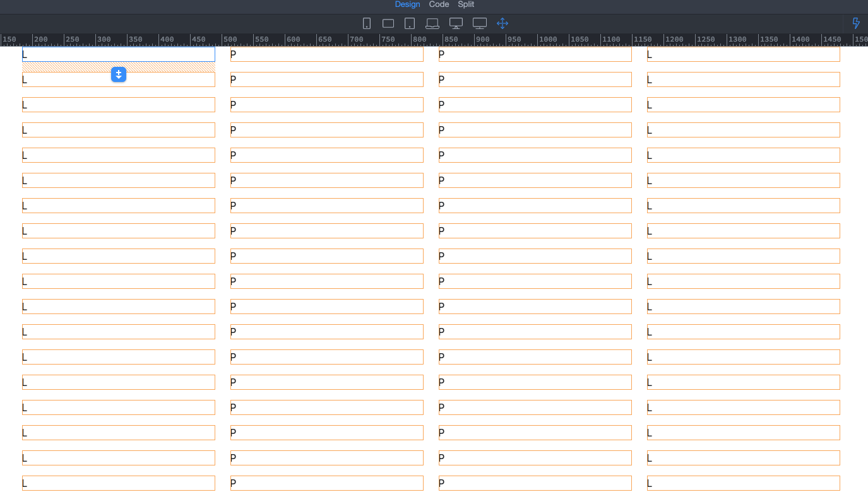
Task: Select the topmost L box in rightmost column
Action: [x=744, y=54]
